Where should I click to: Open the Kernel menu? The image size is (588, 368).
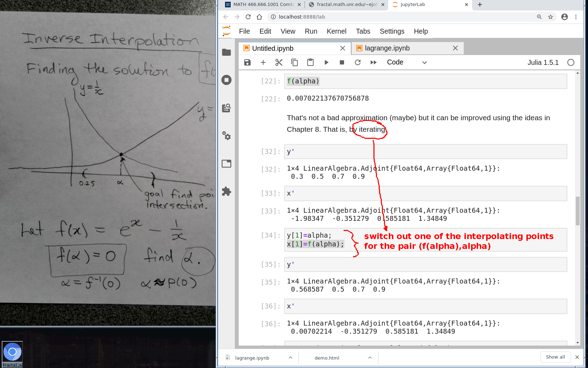click(x=336, y=31)
